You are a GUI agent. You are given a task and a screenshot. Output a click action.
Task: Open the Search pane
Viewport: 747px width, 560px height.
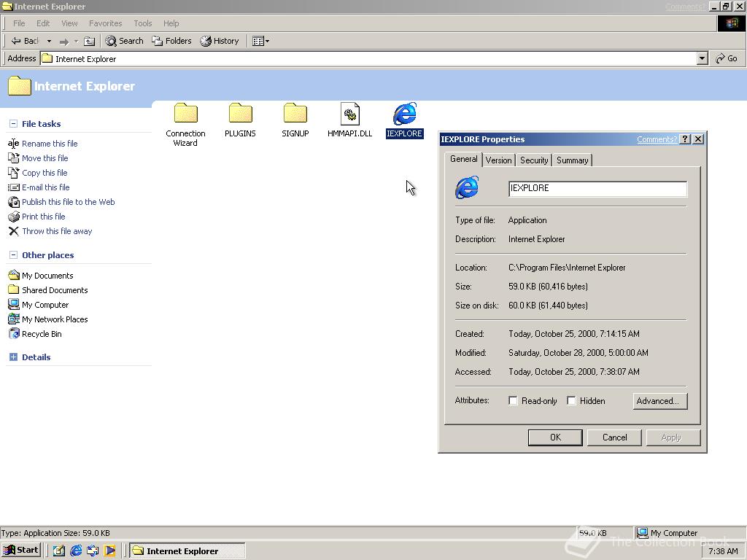124,41
